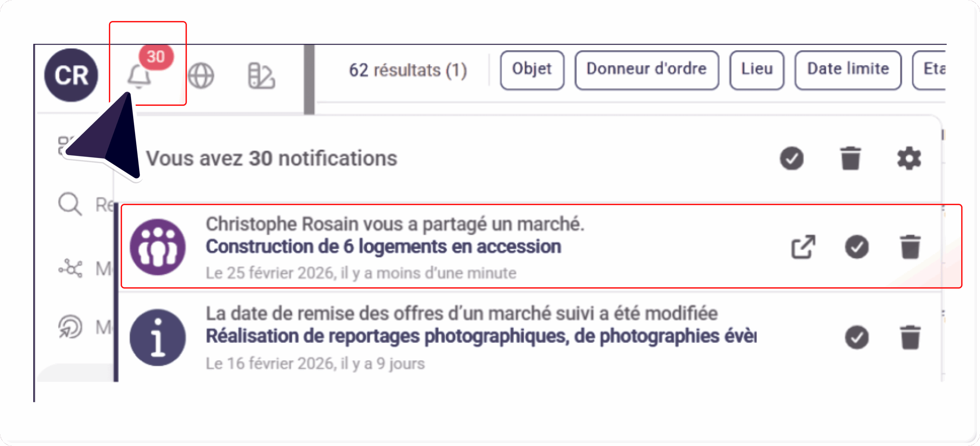Click the CR user avatar
This screenshot has height=446, width=980.
[71, 75]
